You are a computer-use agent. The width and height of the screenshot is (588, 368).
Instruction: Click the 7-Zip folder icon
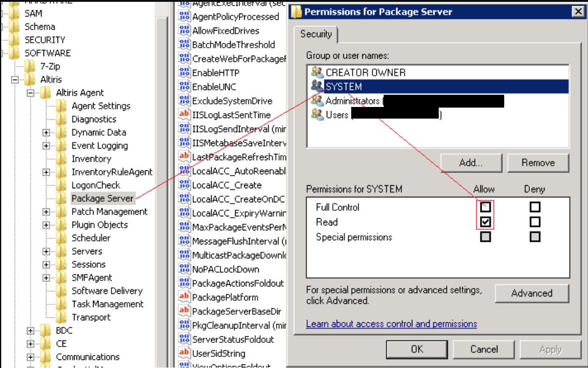[x=30, y=67]
